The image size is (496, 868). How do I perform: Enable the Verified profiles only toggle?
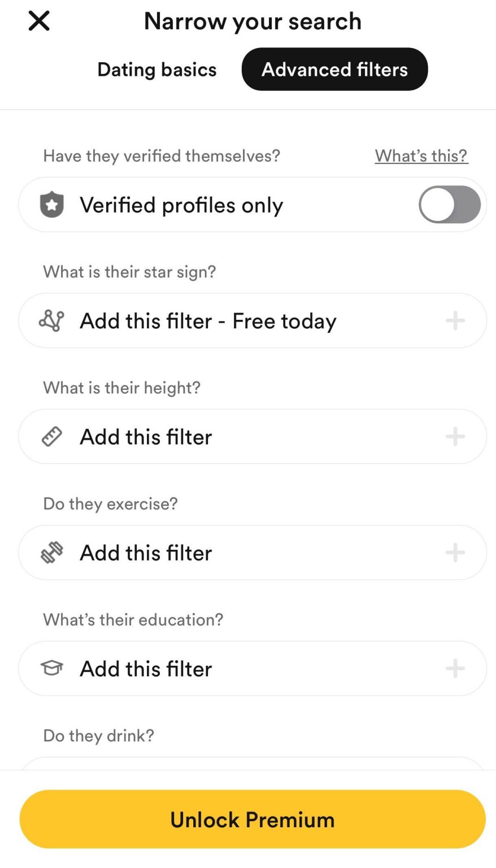[449, 205]
